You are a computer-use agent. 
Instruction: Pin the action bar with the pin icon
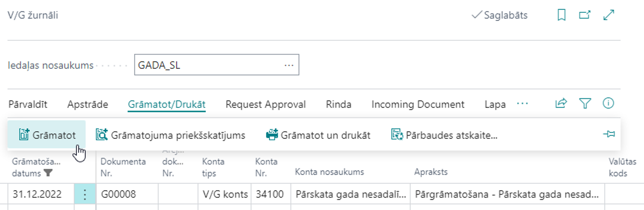[x=609, y=134]
